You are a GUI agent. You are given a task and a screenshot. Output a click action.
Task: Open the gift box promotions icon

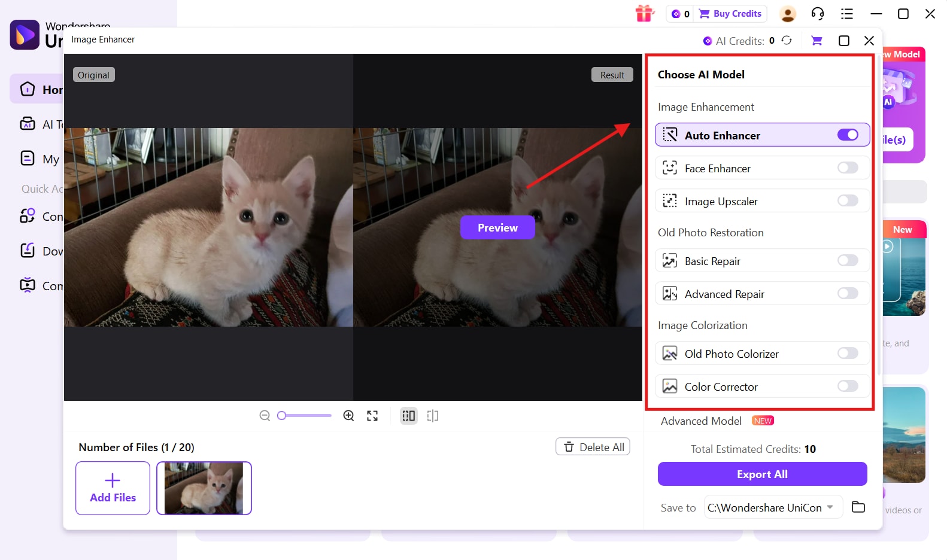click(645, 13)
